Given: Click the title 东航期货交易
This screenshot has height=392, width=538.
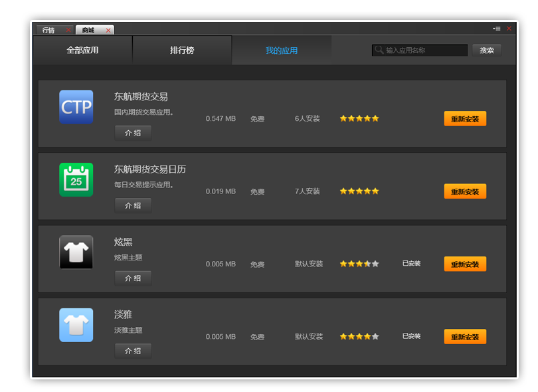Looking at the screenshot, I should tap(141, 97).
